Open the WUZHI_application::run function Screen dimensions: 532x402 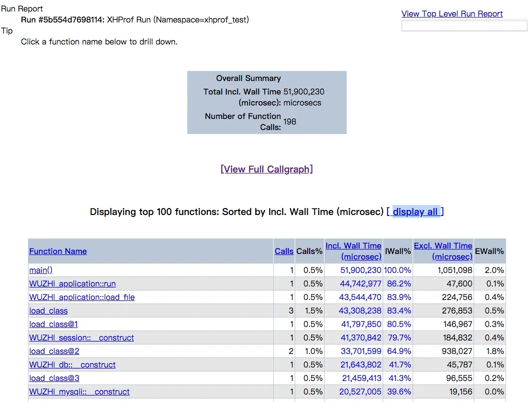pyautogui.click(x=72, y=284)
